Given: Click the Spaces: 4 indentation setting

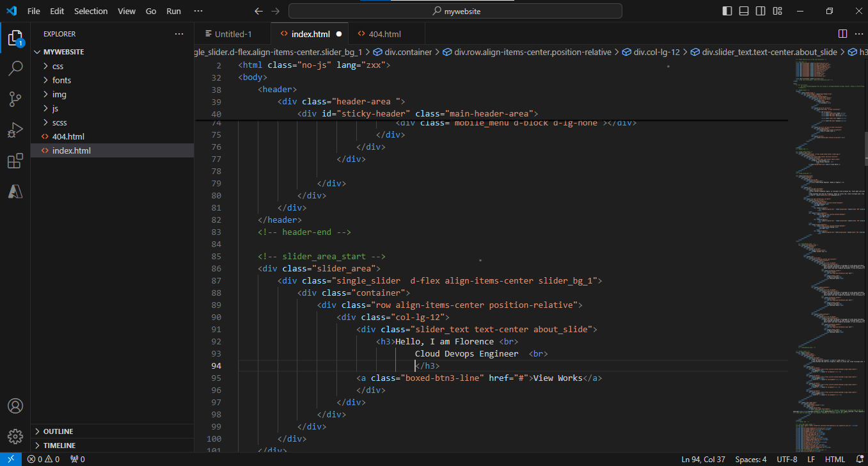Looking at the screenshot, I should pos(750,459).
